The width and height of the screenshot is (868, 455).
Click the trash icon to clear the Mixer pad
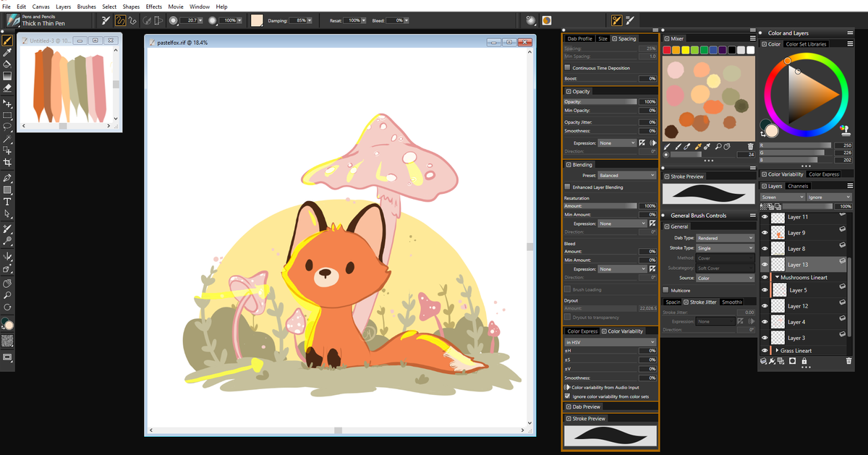click(751, 146)
